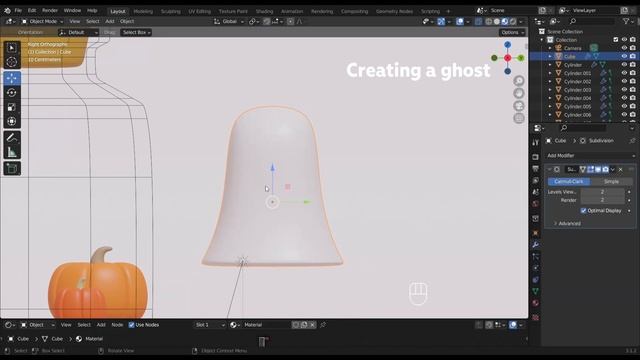The image size is (640, 360).
Task: Open the World properties tab
Action: pos(536,204)
